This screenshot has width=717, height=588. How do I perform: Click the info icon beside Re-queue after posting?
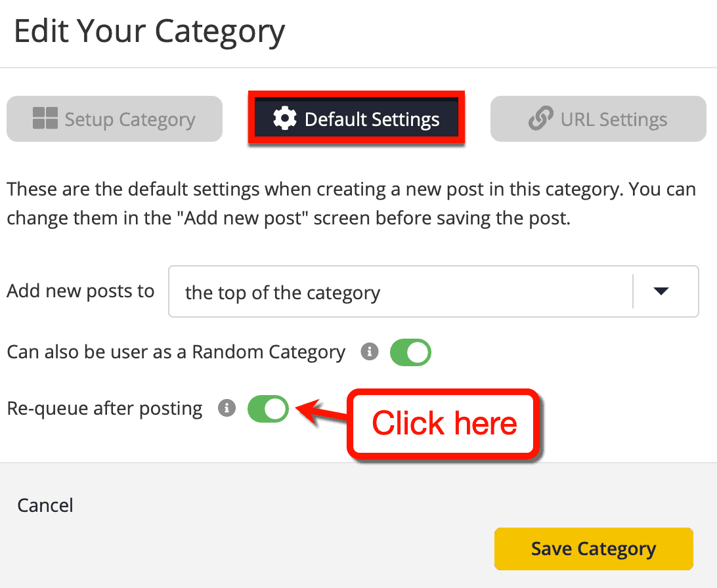tap(227, 409)
